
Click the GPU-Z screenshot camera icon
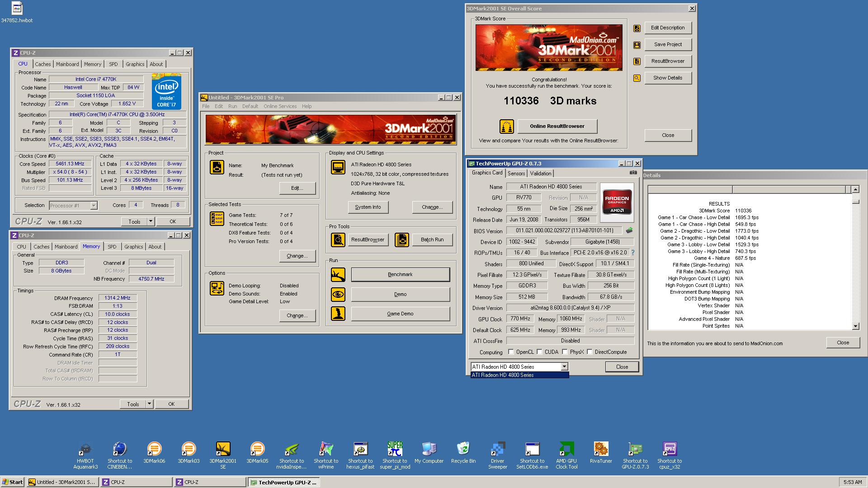click(x=633, y=173)
